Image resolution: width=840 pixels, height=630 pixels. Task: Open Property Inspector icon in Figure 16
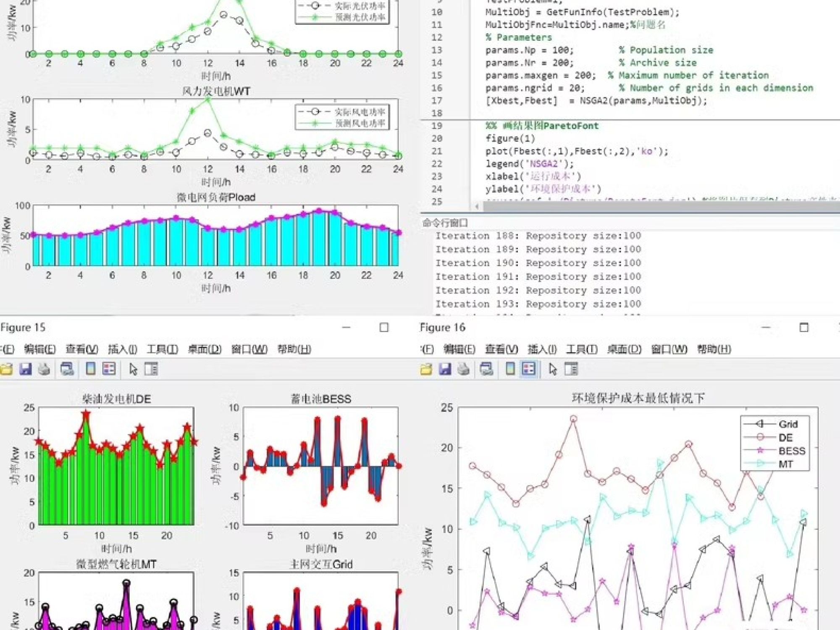(x=571, y=369)
